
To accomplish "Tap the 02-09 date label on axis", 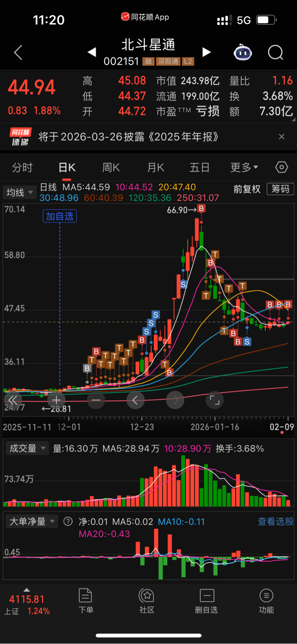I will (x=282, y=427).
